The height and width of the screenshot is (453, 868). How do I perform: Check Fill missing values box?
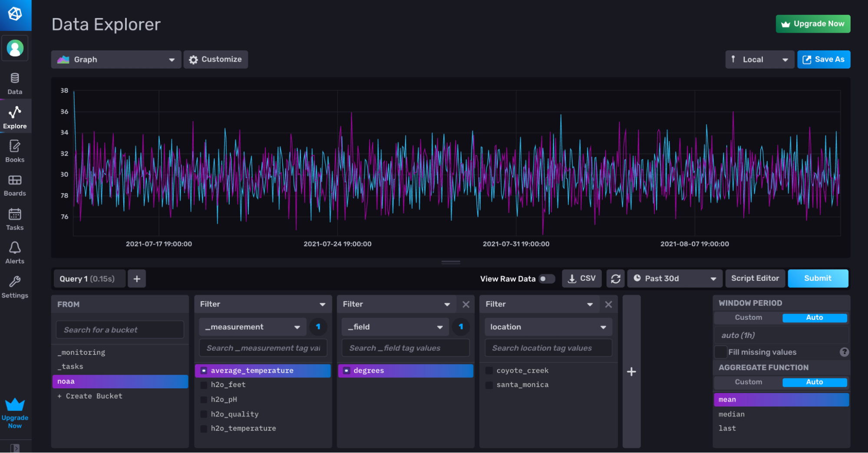point(721,352)
